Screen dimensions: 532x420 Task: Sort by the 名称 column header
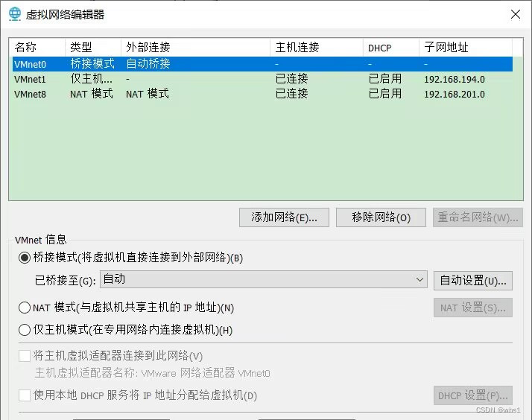pos(37,48)
